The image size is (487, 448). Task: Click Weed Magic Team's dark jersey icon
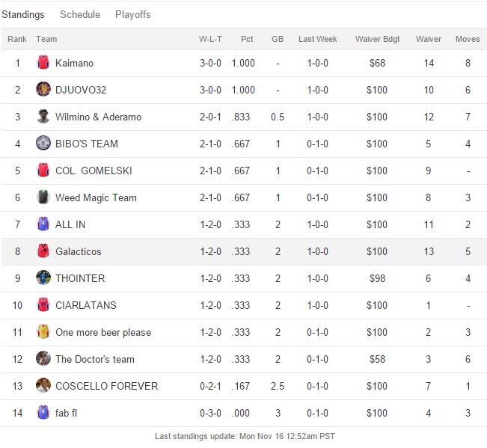(43, 198)
